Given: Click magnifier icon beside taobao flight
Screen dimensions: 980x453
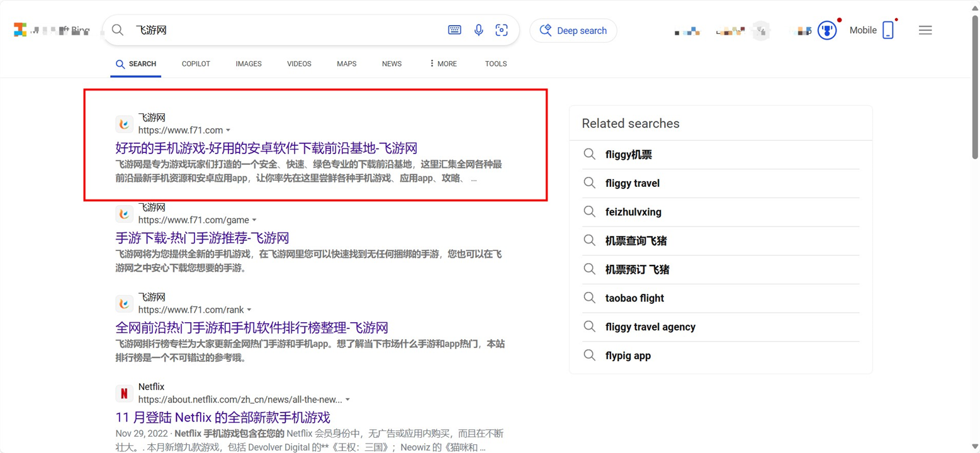Looking at the screenshot, I should click(589, 298).
